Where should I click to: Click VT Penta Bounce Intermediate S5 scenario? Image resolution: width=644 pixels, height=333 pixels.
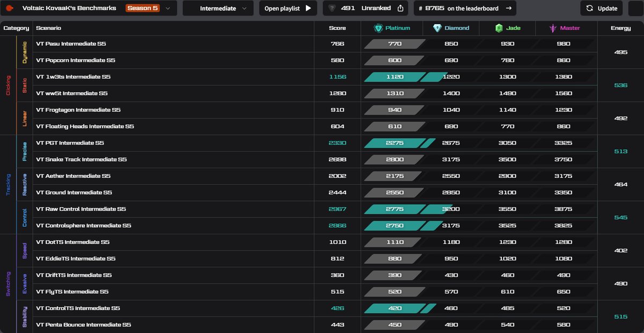coord(83,325)
